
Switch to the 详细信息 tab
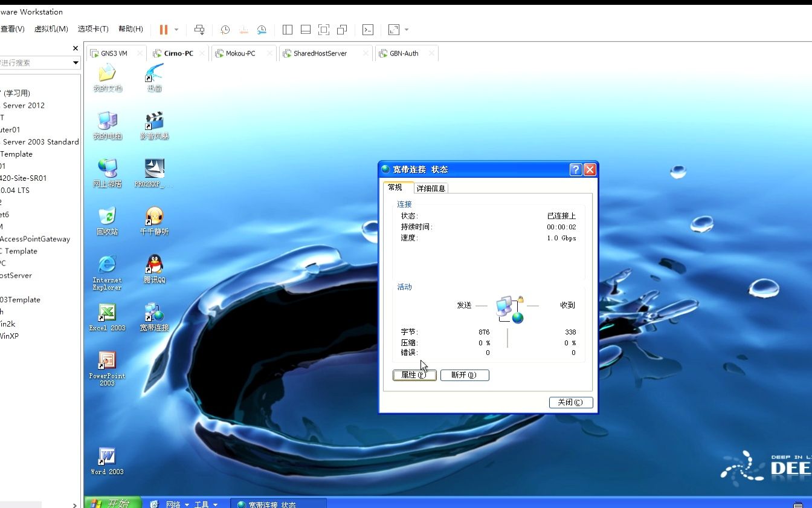pos(431,188)
